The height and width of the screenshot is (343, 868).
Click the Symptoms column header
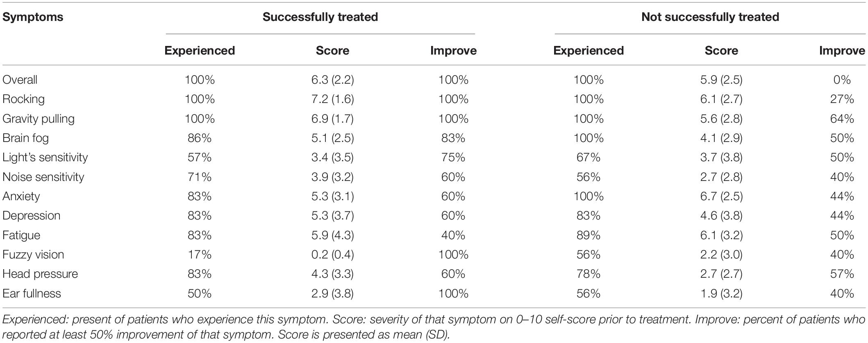point(33,17)
